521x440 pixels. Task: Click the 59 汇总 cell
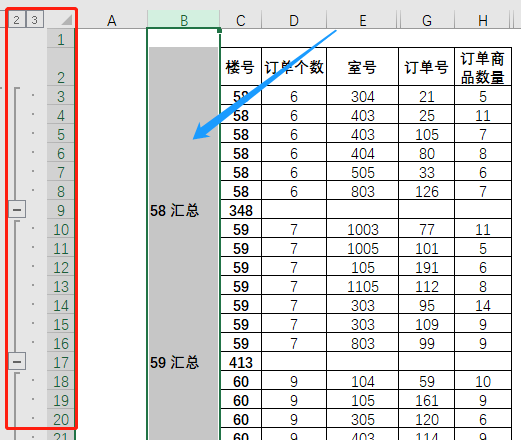pyautogui.click(x=183, y=362)
